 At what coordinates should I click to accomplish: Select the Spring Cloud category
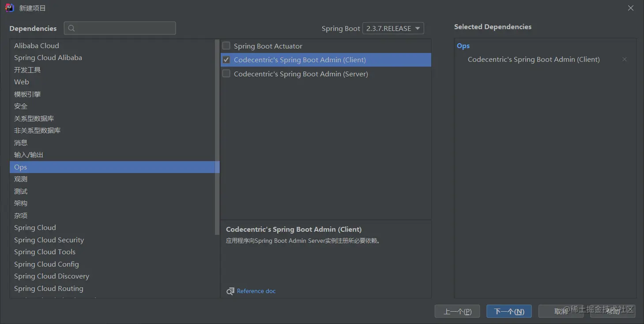(113, 228)
